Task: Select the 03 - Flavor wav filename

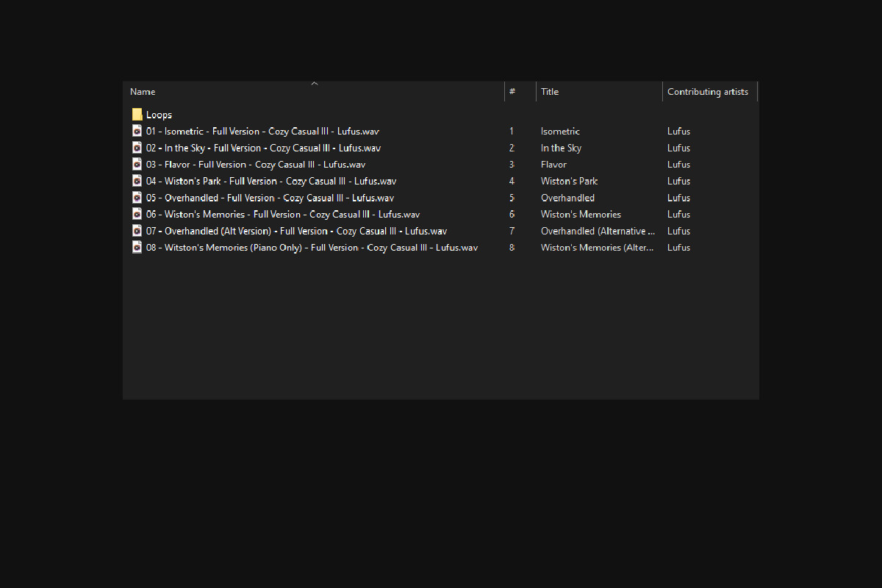Action: coord(255,165)
